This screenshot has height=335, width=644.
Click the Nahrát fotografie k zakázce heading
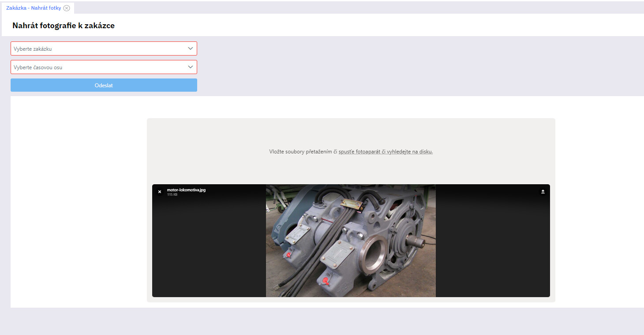64,26
